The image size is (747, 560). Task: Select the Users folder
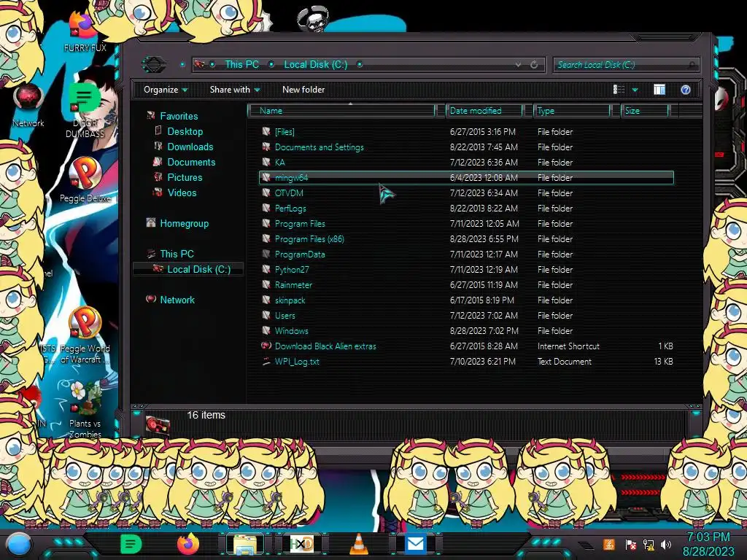pyautogui.click(x=285, y=315)
